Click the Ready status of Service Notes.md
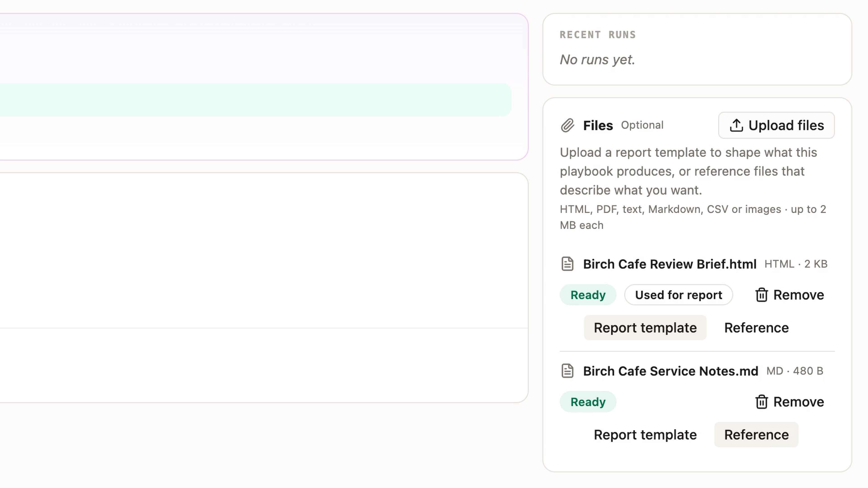868x488 pixels. (588, 402)
